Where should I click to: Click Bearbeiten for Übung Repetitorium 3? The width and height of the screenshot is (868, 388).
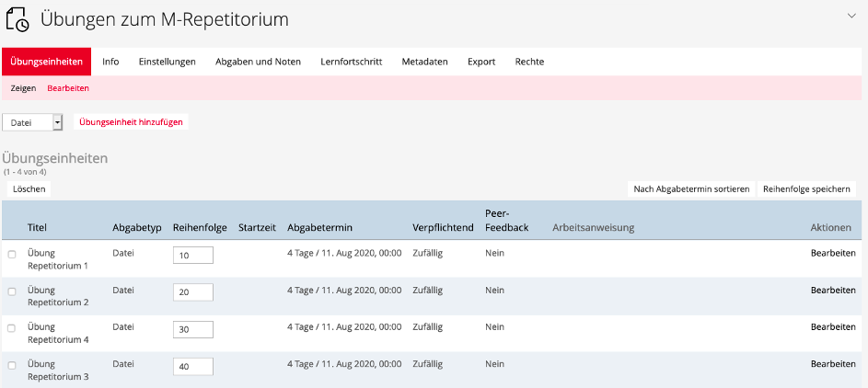(x=832, y=364)
